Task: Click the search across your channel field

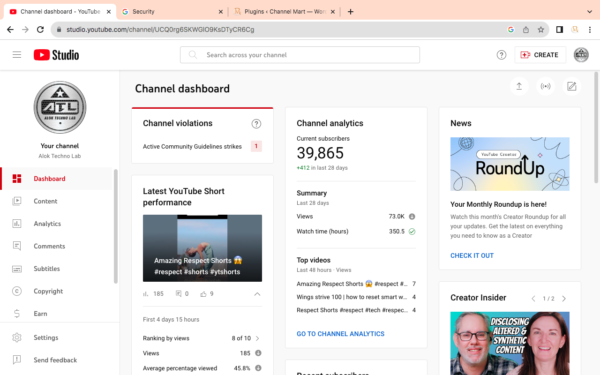Action: coord(300,55)
